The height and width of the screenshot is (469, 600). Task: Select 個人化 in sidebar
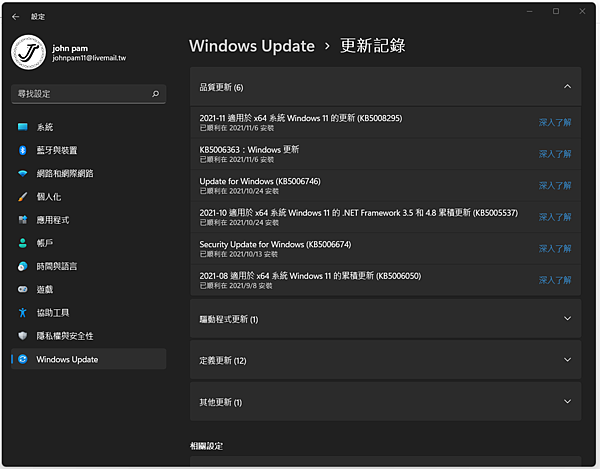point(49,197)
